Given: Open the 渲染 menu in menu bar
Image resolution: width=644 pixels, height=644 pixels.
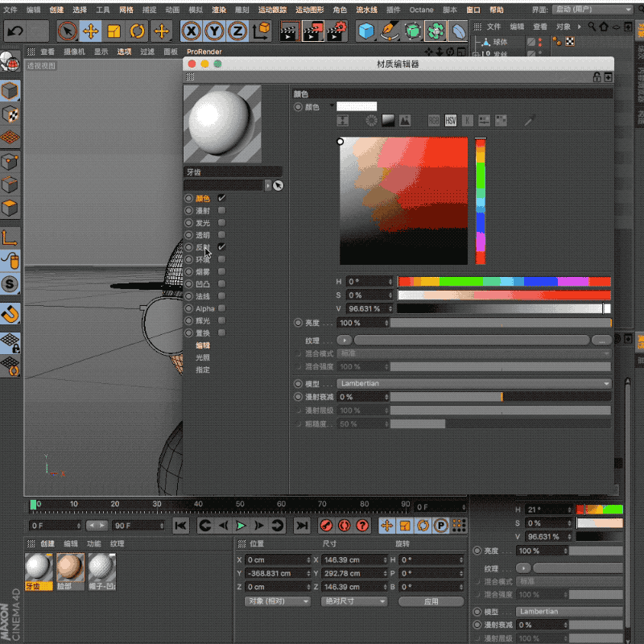Looking at the screenshot, I should pyautogui.click(x=219, y=10).
